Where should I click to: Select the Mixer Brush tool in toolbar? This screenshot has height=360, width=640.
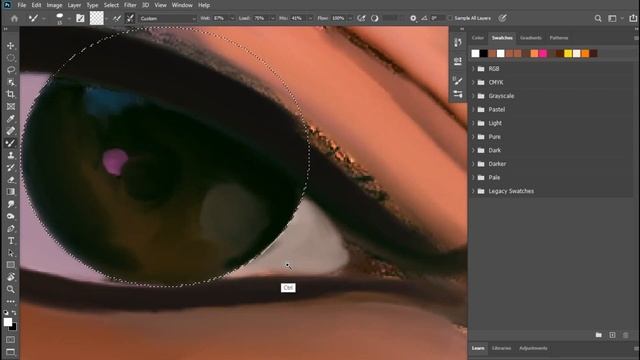(11, 143)
